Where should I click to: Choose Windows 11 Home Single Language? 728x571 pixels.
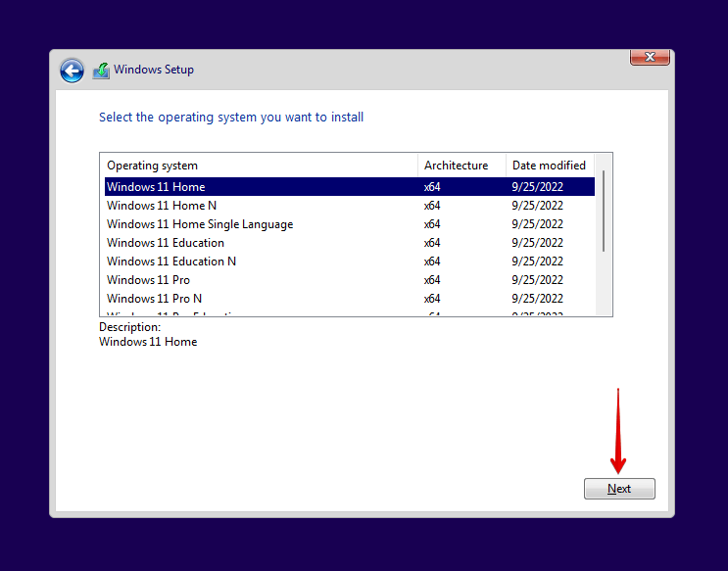point(350,223)
